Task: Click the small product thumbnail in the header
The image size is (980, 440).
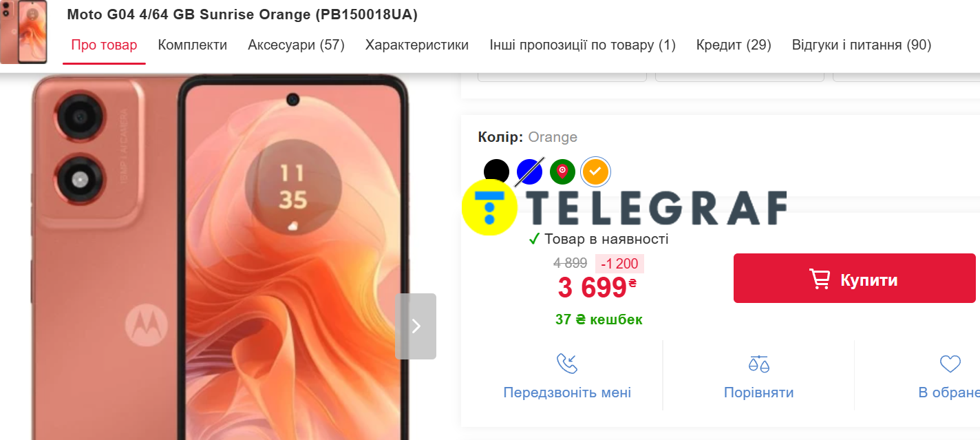Action: coord(24,32)
